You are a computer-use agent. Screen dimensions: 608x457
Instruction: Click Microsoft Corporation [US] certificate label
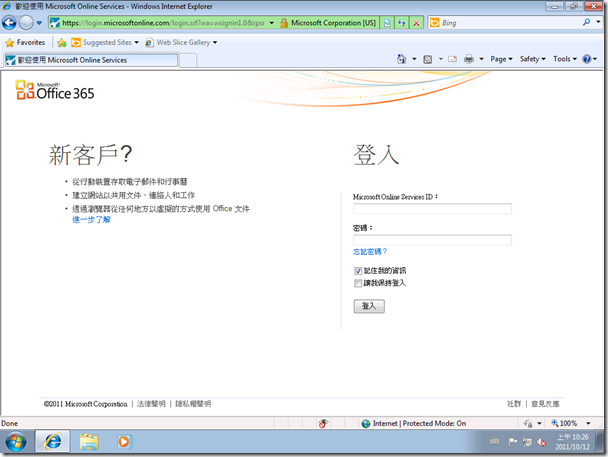pos(333,23)
